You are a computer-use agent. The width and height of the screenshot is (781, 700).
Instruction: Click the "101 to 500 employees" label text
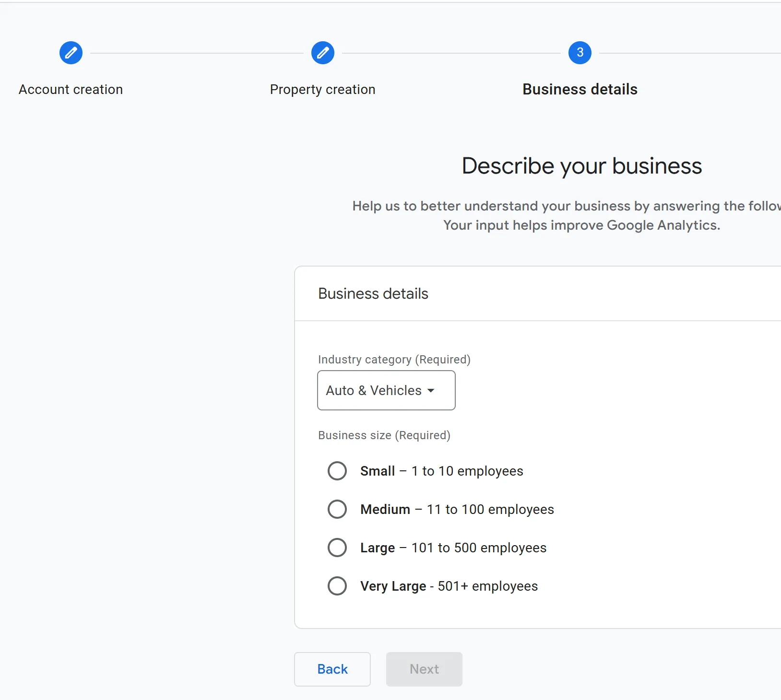478,548
